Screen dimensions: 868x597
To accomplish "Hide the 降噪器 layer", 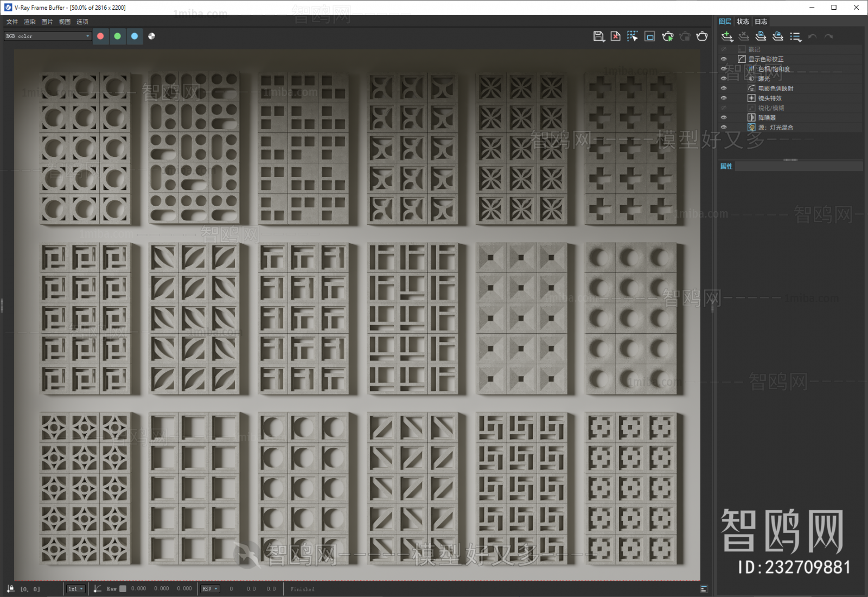I will [x=723, y=118].
